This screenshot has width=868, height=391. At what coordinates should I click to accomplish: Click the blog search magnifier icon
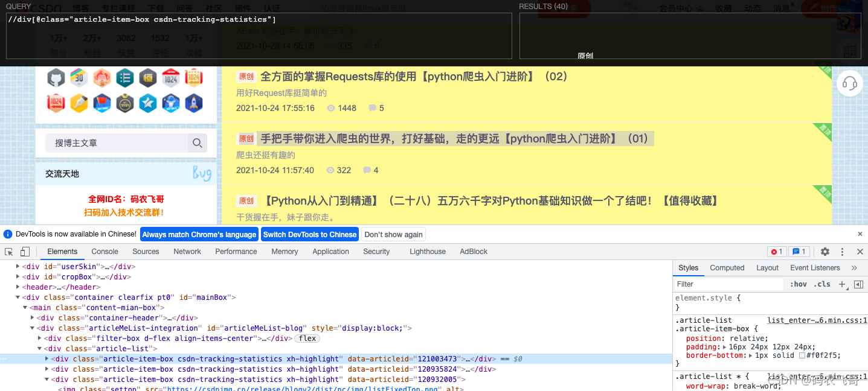coord(197,143)
